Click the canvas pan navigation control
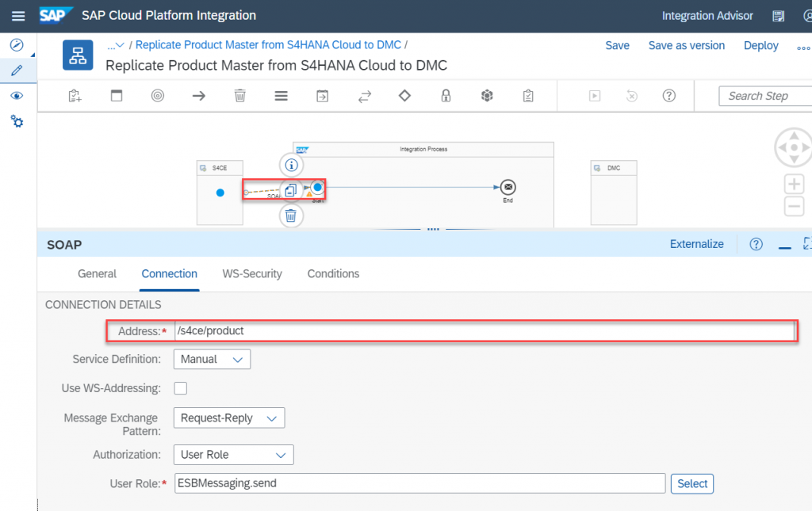 tap(794, 147)
